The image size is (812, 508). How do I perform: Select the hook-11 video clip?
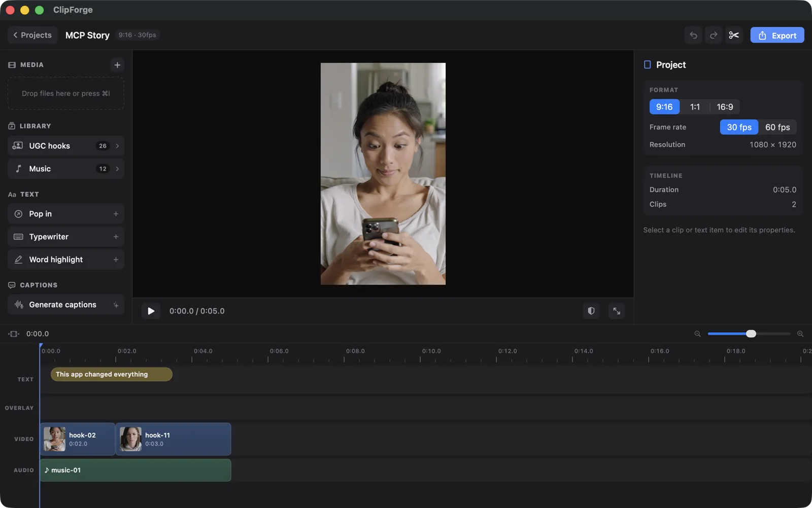click(x=174, y=439)
